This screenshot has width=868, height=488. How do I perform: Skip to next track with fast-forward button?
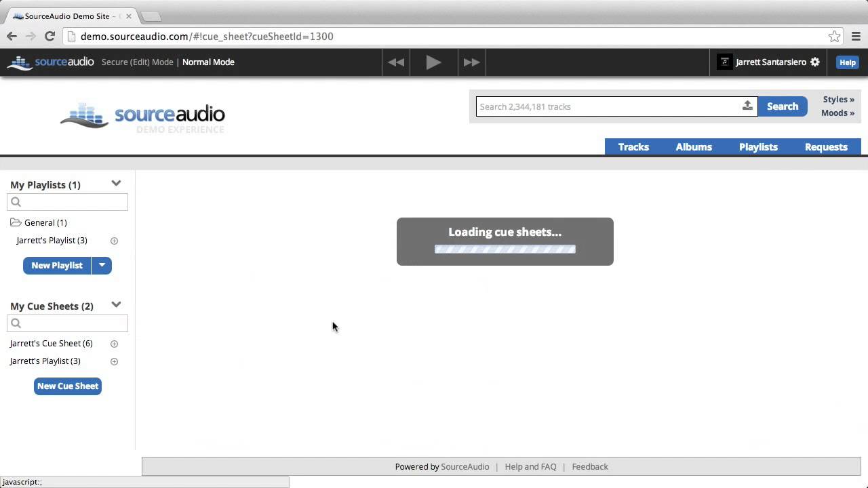click(x=471, y=62)
